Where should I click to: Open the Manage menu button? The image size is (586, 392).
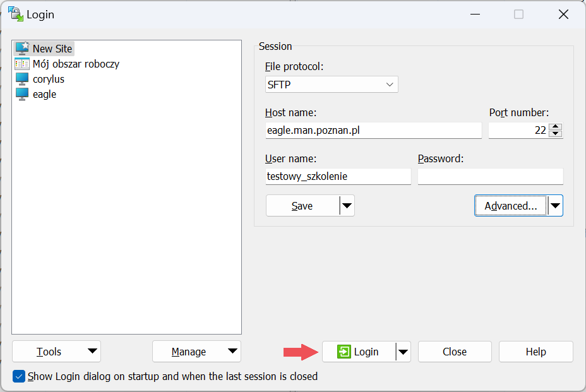tap(196, 352)
